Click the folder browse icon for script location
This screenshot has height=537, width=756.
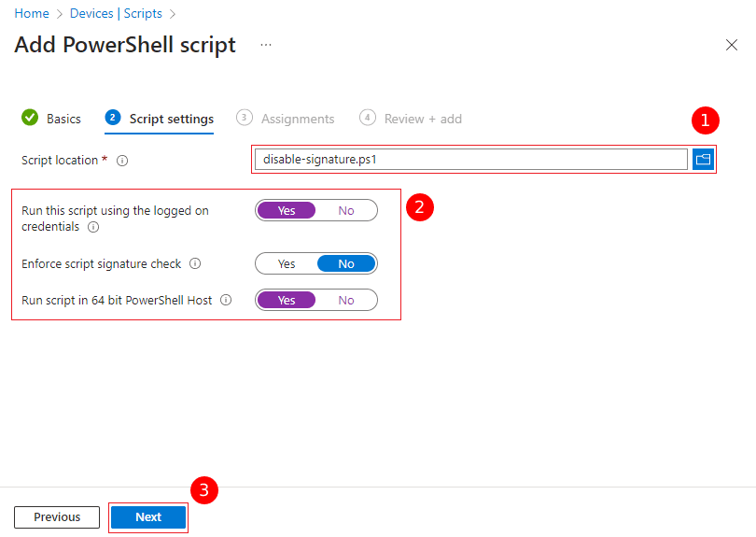point(703,160)
